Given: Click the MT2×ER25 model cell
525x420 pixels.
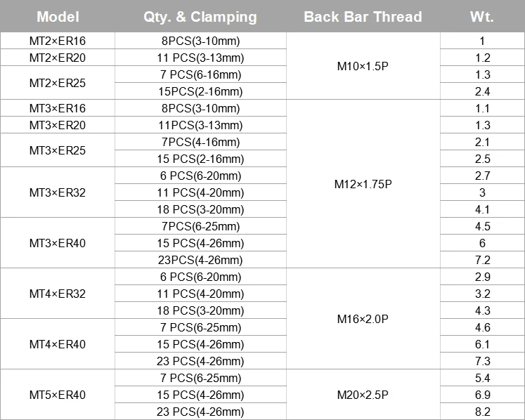Looking at the screenshot, I should [58, 83].
